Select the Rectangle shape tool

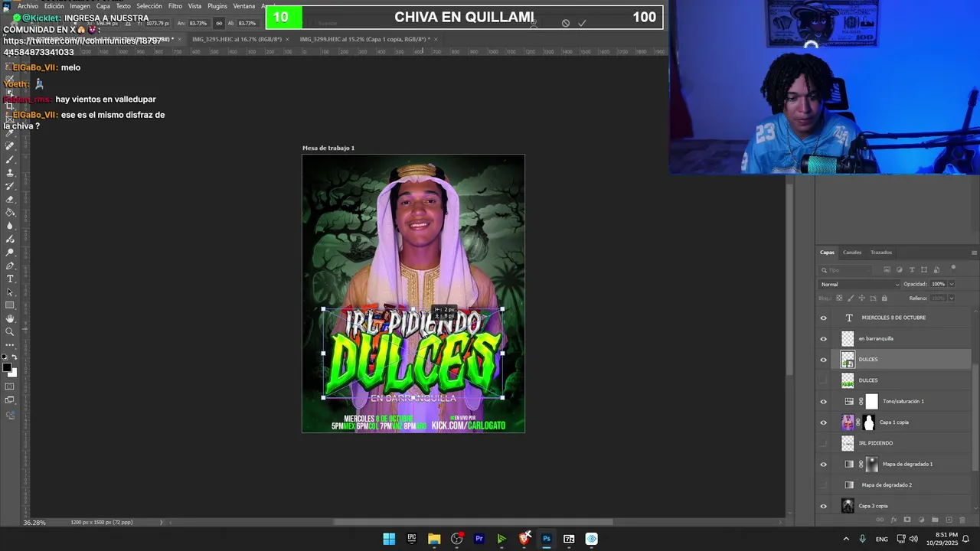click(10, 306)
